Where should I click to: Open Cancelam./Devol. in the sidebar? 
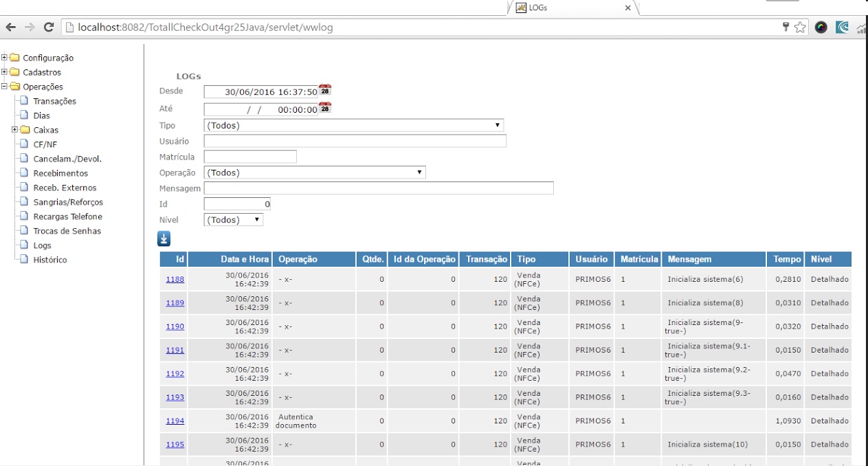pos(67,159)
